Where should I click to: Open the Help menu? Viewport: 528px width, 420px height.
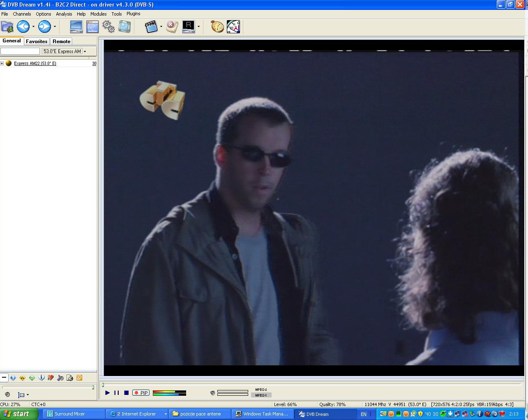(81, 14)
